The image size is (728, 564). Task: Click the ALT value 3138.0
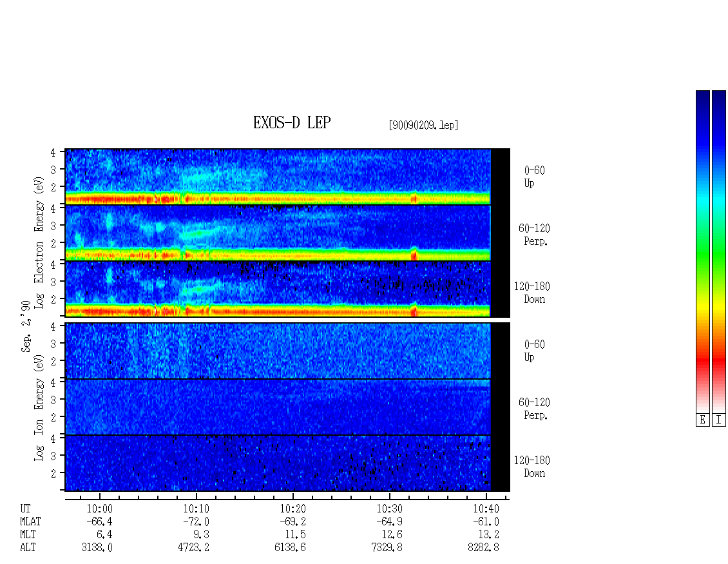pyautogui.click(x=97, y=548)
